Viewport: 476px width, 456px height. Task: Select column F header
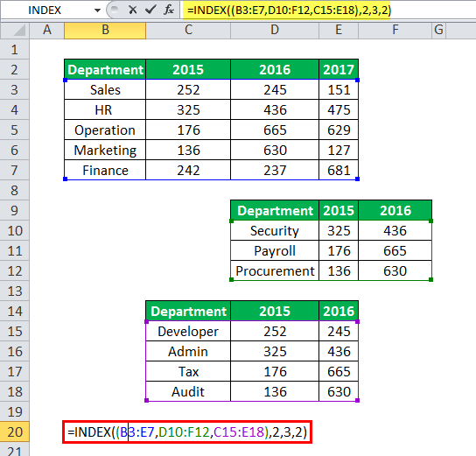click(x=395, y=31)
